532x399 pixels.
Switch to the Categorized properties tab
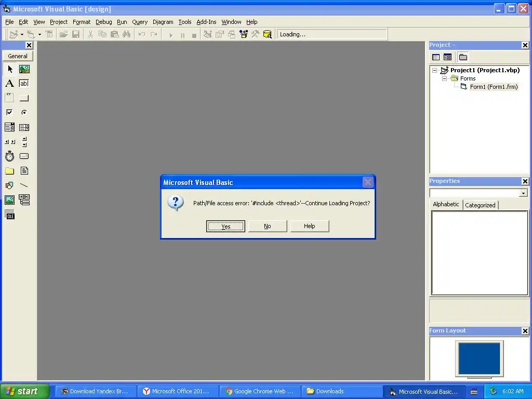[480, 205]
